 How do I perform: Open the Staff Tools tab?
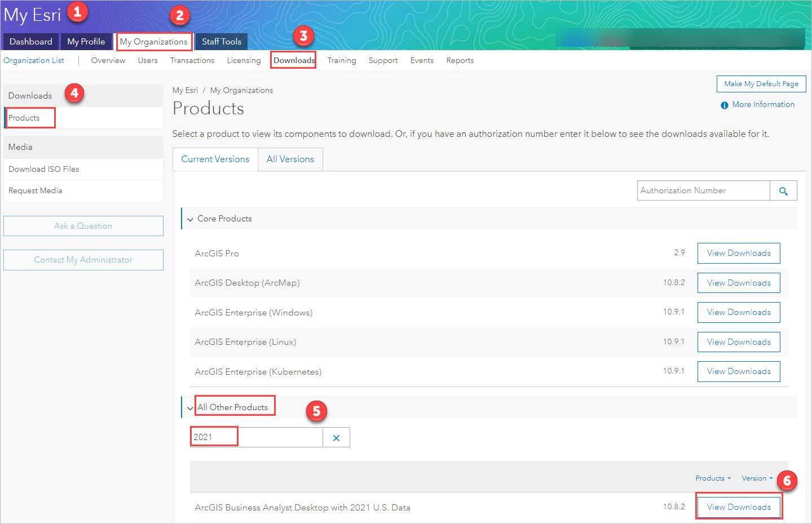click(x=222, y=42)
